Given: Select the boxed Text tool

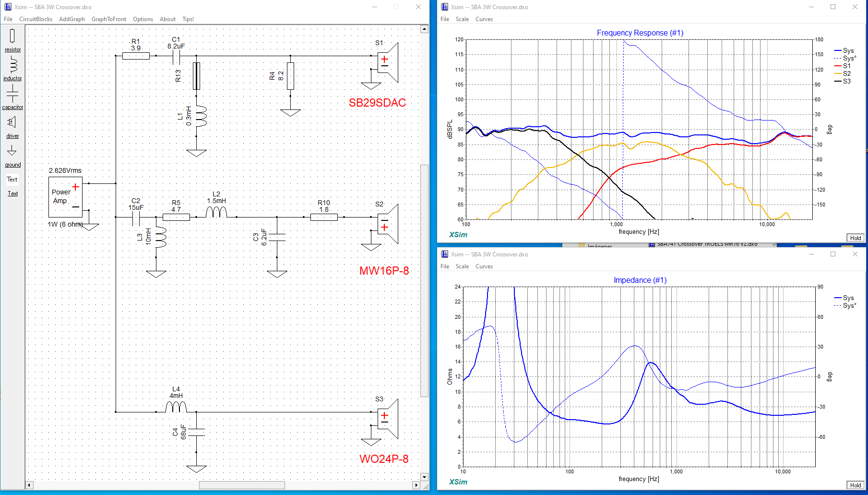Looking at the screenshot, I should coord(12,180).
